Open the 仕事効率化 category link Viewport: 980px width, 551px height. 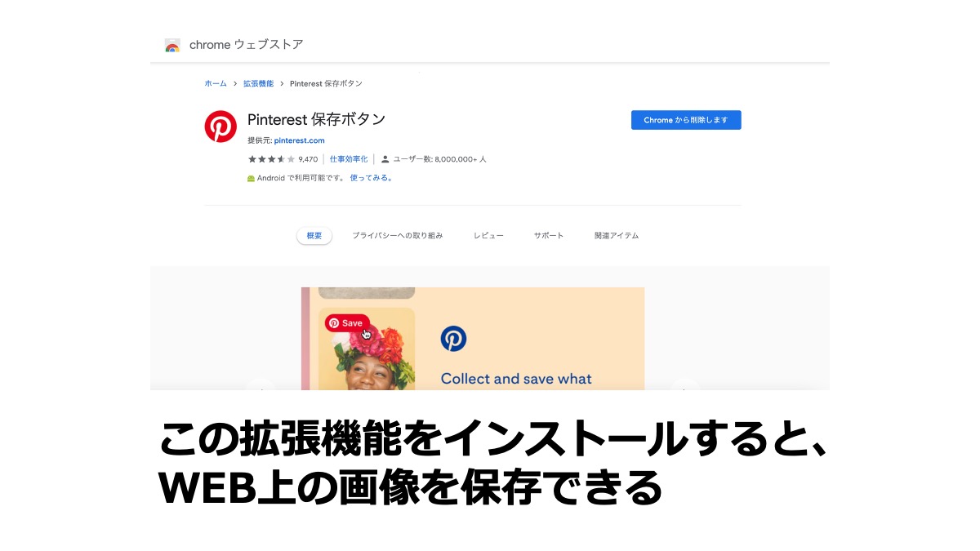click(x=349, y=159)
